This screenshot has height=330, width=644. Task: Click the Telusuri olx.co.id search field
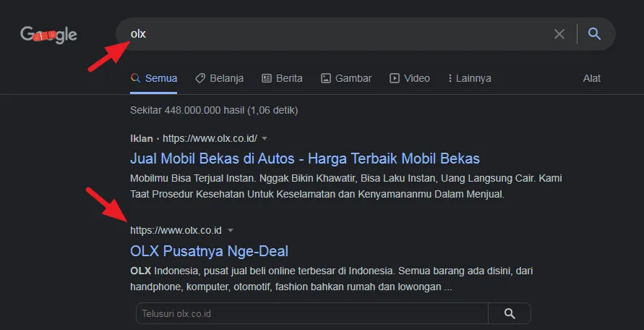click(312, 313)
